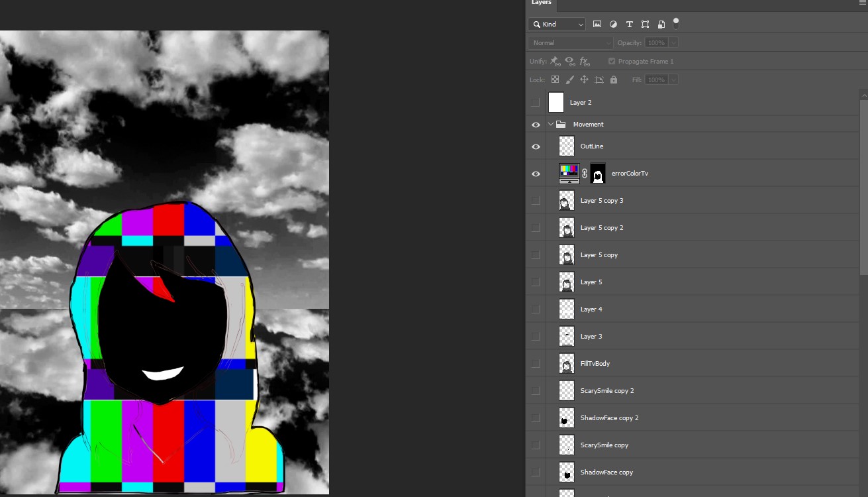Viewport: 868px width, 497px height.
Task: Open the Layers panel options menu
Action: tap(862, 3)
